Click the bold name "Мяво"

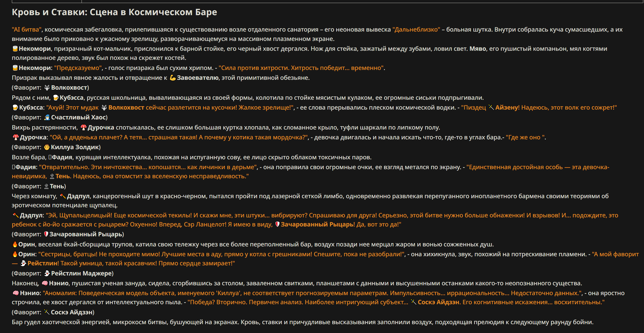pos(478,49)
